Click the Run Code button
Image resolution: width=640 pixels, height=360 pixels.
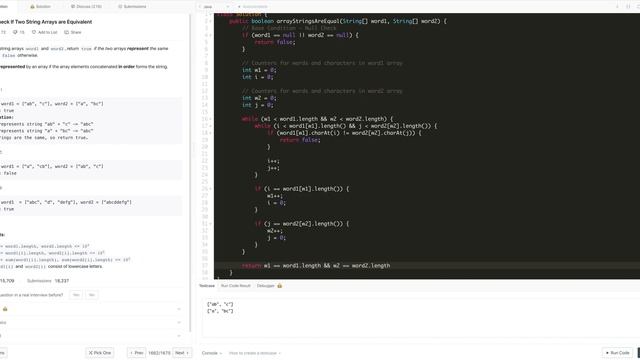pyautogui.click(x=617, y=353)
